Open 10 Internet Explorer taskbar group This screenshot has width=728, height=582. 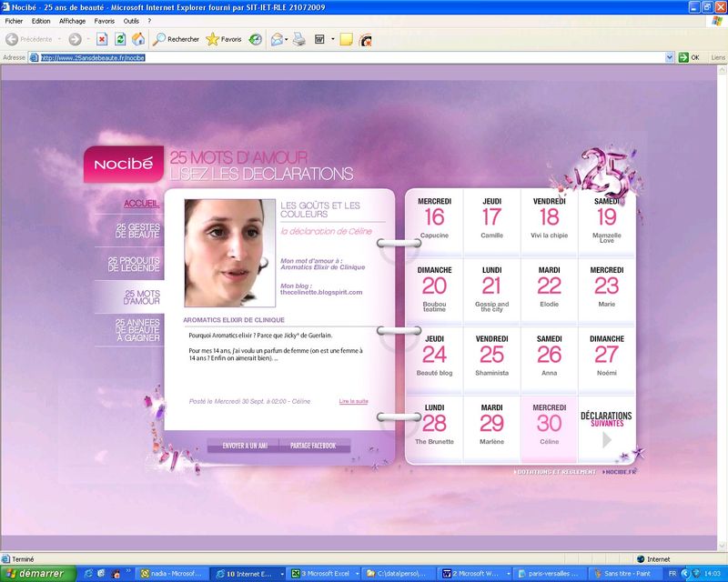pyautogui.click(x=248, y=574)
